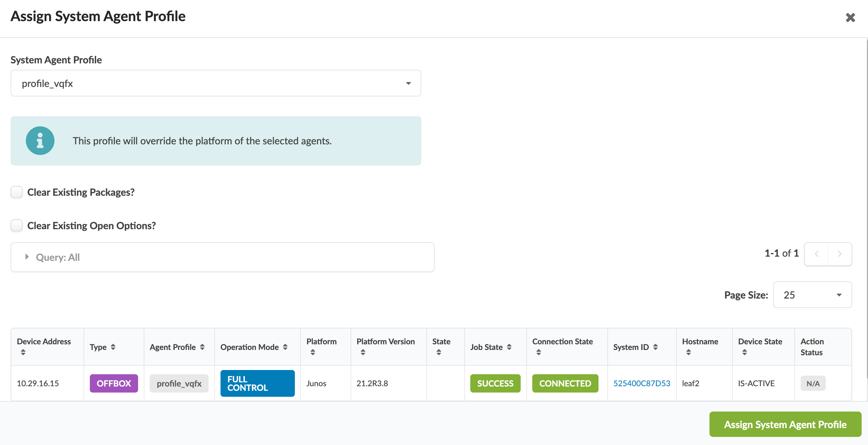The image size is (868, 445).
Task: Sort by Operation Mode column
Action: (285, 347)
